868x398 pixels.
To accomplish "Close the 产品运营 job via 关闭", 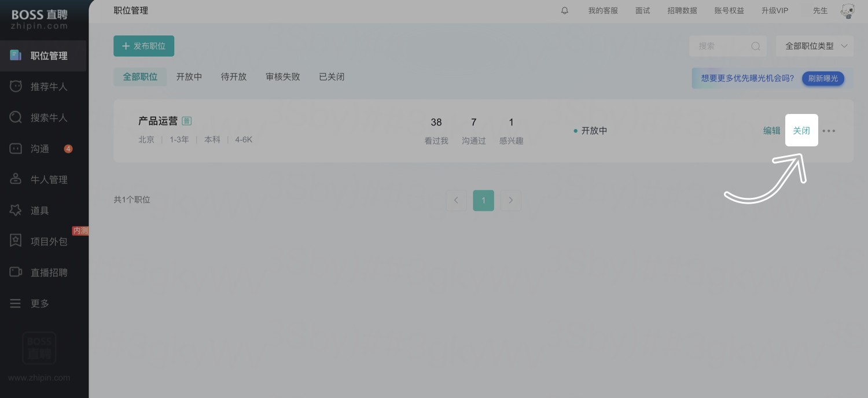I will [801, 130].
